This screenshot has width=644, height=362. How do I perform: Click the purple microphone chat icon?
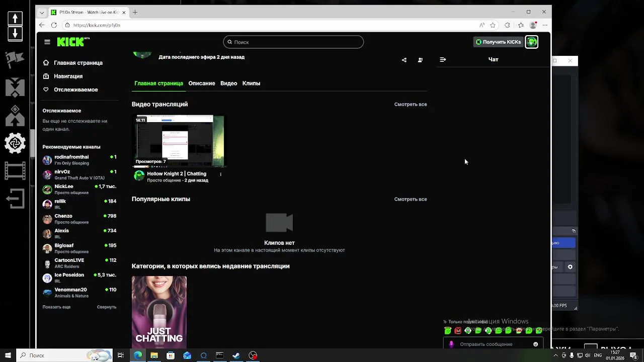pyautogui.click(x=451, y=344)
